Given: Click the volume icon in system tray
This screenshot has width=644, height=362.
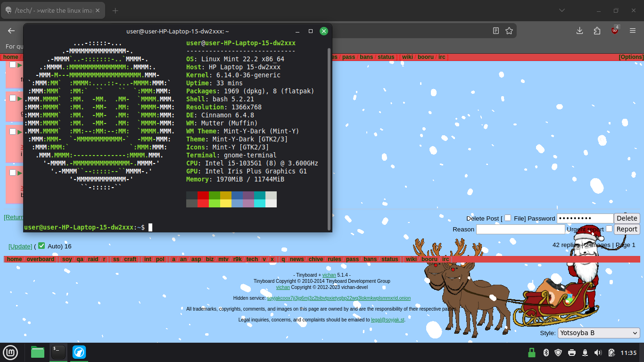Looking at the screenshot, I should click(x=598, y=353).
